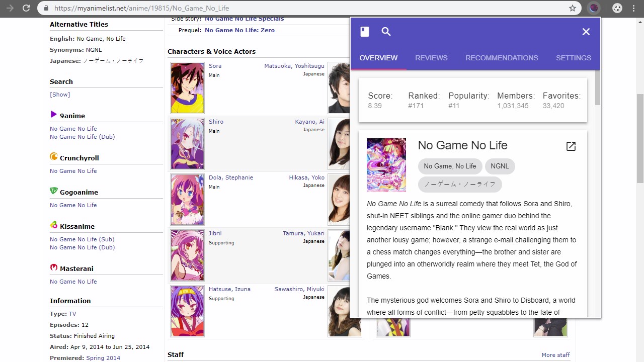The width and height of the screenshot is (644, 362).
Task: Open the purple extension icon in browser toolbar
Action: [594, 8]
